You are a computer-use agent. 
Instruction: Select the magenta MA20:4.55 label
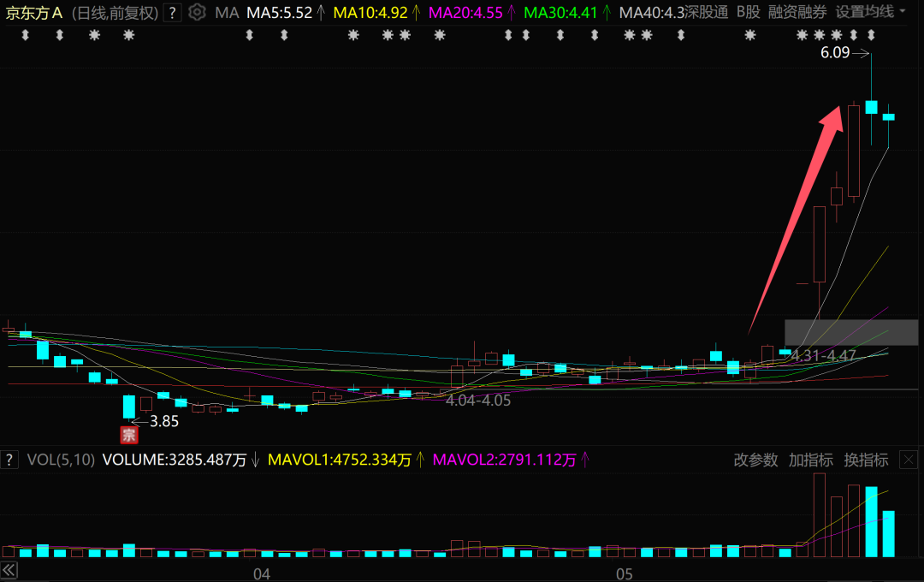tap(465, 12)
